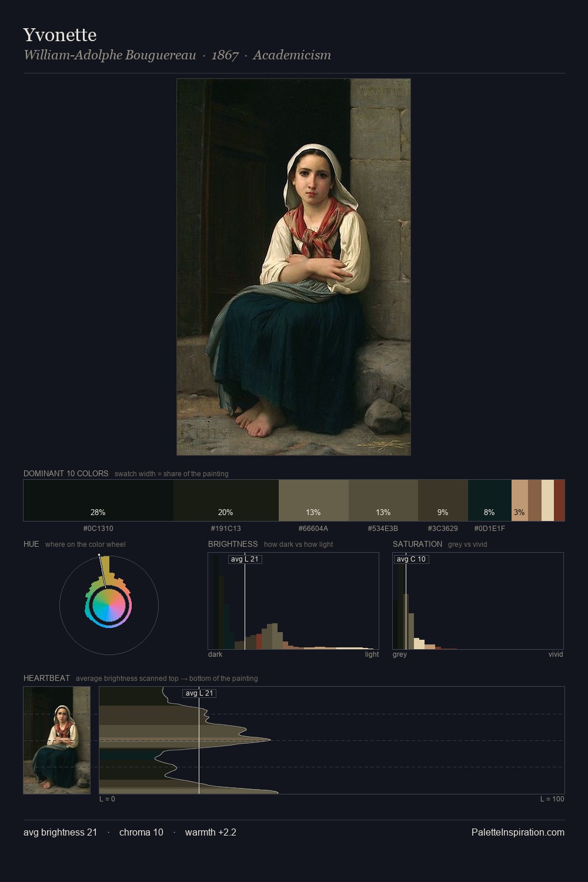Click the main Yvonette painting image
The image size is (588, 882).
point(293,267)
